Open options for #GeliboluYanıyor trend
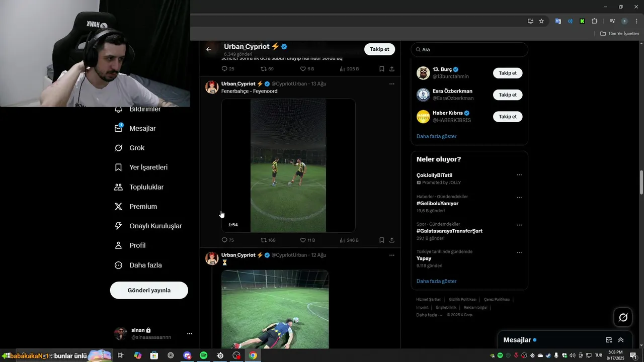Image resolution: width=644 pixels, height=362 pixels. pyautogui.click(x=519, y=198)
